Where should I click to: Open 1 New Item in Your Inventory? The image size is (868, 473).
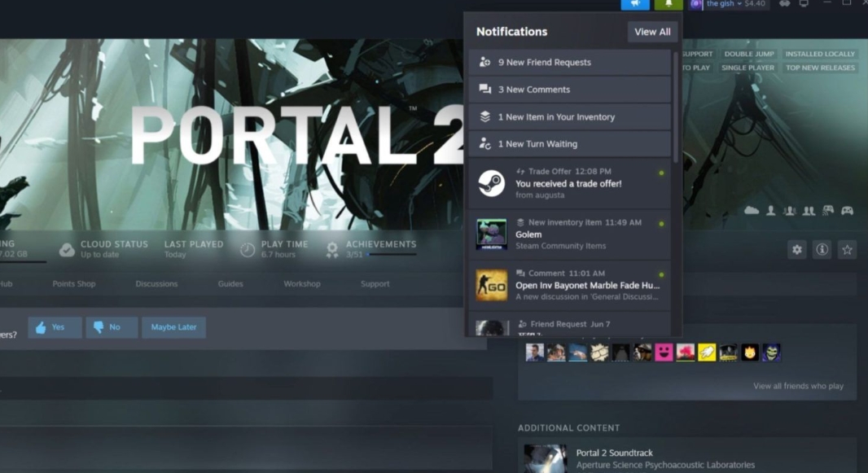click(570, 116)
